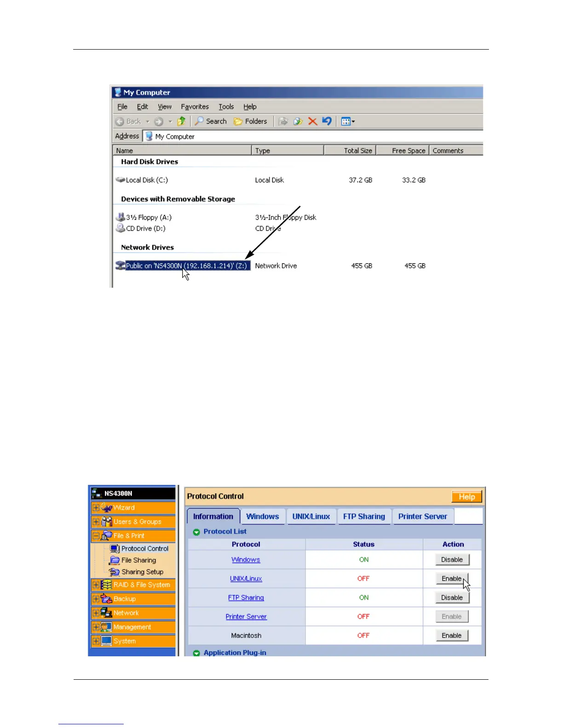Open the Edit menu

pyautogui.click(x=143, y=107)
